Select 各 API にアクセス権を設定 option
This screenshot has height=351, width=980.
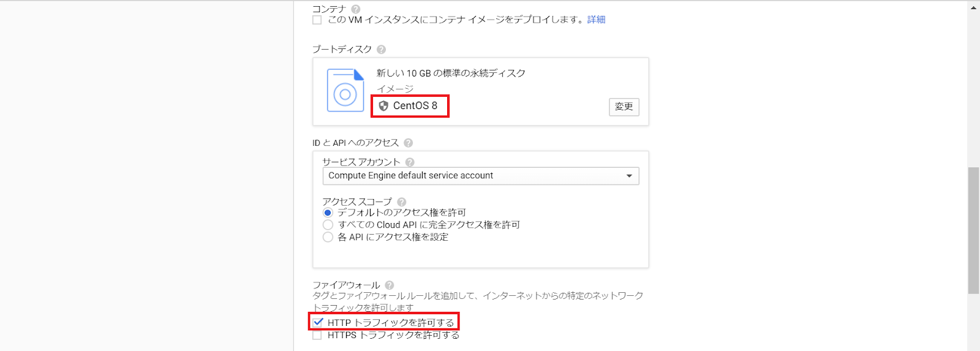point(328,237)
